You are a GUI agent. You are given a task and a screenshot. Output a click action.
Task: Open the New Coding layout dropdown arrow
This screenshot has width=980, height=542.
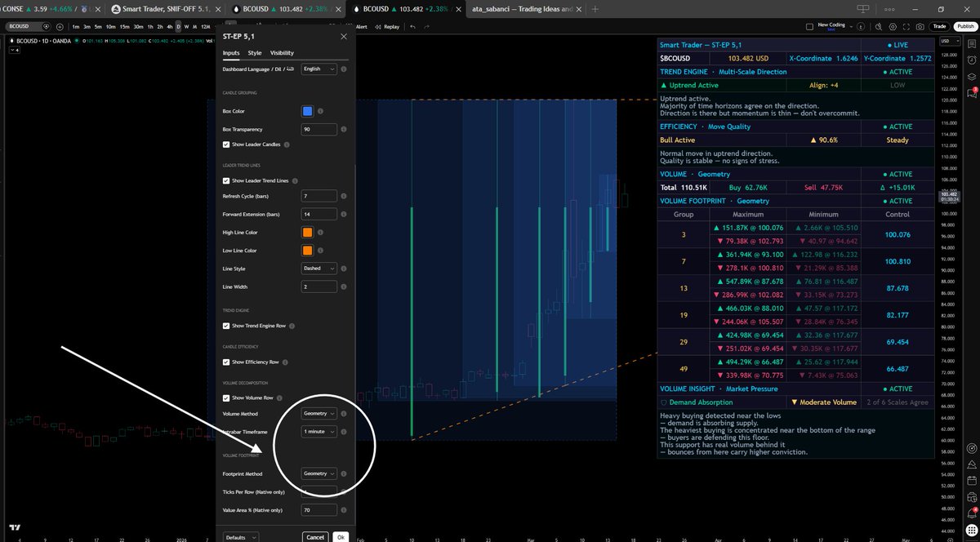click(851, 27)
